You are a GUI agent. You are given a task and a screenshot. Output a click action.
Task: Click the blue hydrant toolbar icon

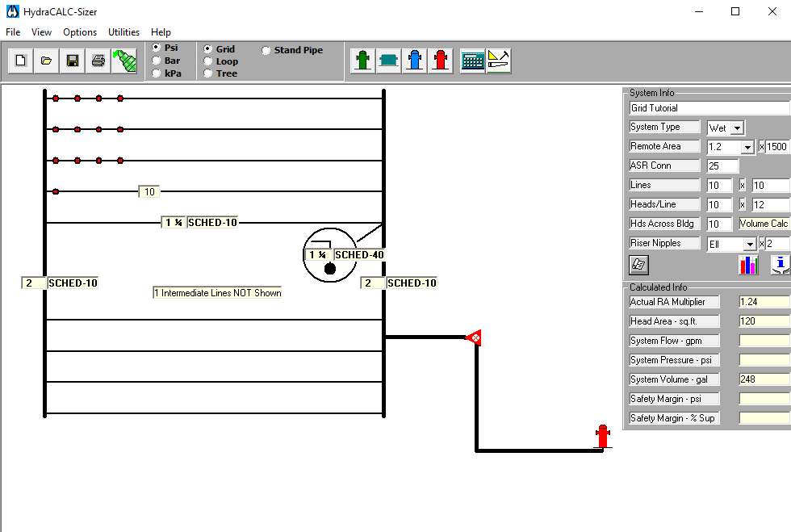(415, 61)
